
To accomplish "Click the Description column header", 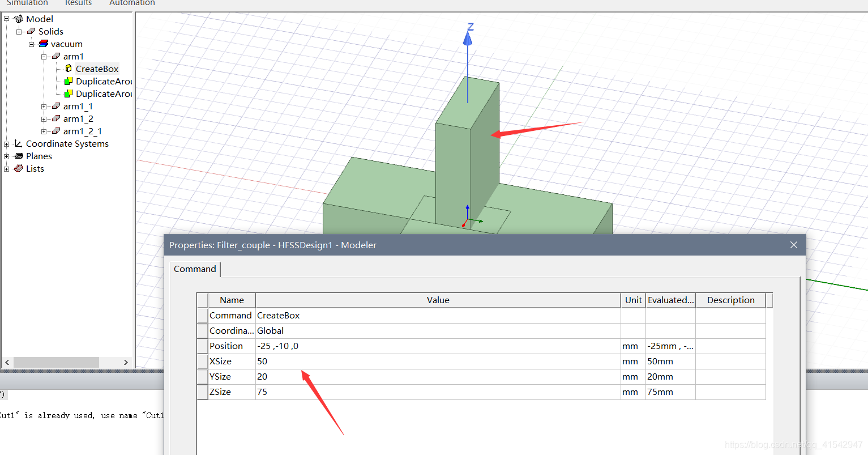I will [731, 300].
